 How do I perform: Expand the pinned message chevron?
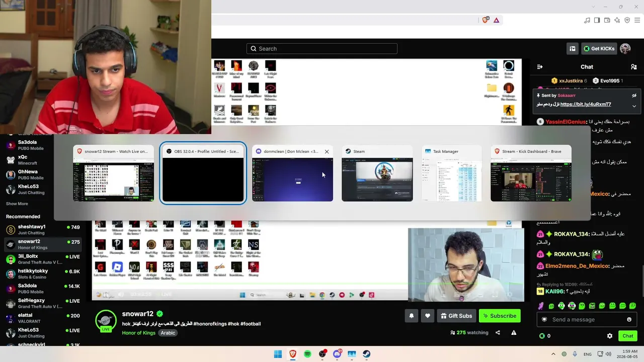point(634,106)
